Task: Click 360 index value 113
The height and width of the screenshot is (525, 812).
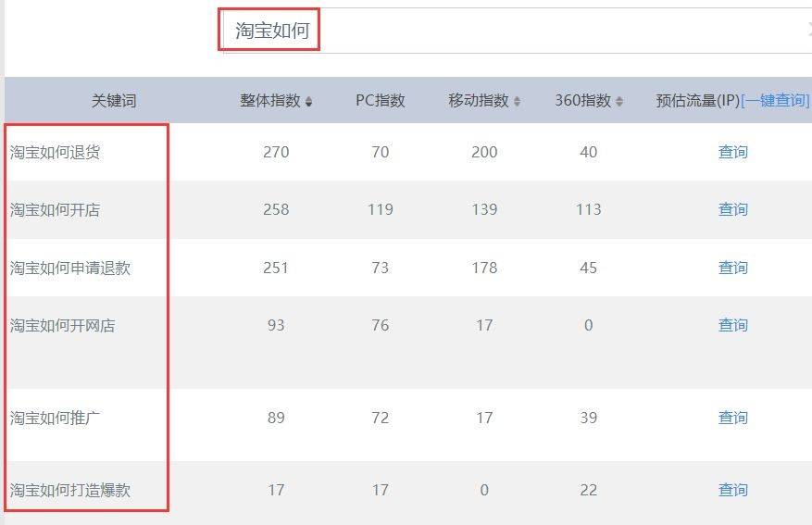Action: tap(588, 209)
